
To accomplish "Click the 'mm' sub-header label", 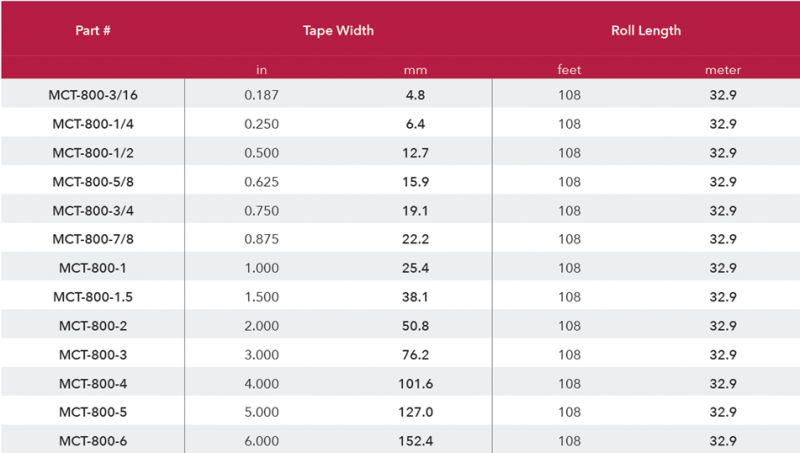I will tap(415, 70).
